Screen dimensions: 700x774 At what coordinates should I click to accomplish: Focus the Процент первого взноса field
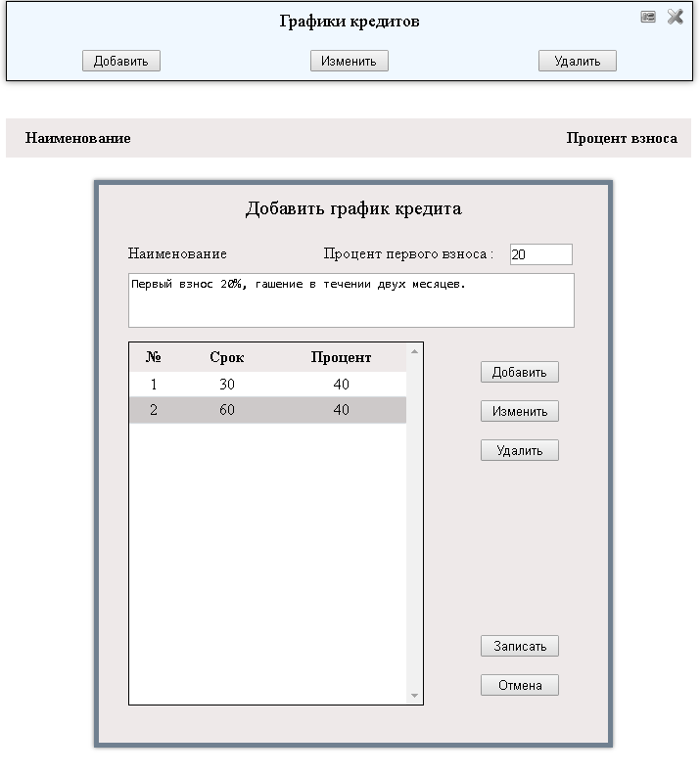(x=541, y=254)
